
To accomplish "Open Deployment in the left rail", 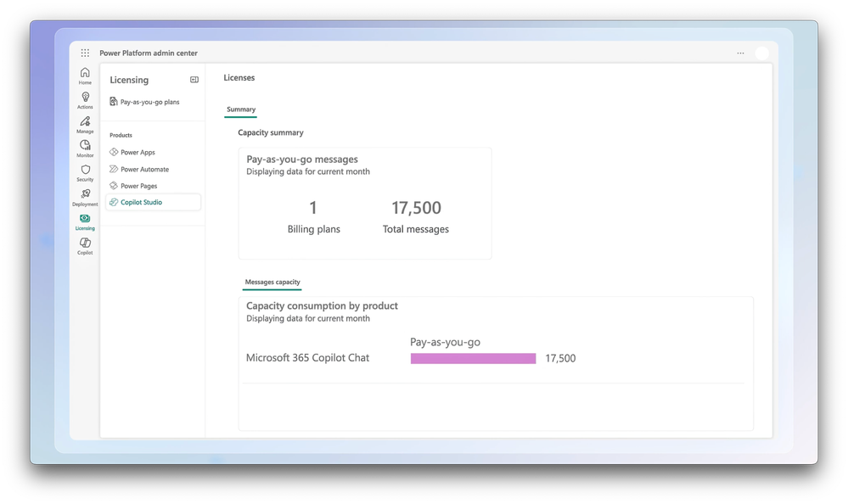I will 85,198.
